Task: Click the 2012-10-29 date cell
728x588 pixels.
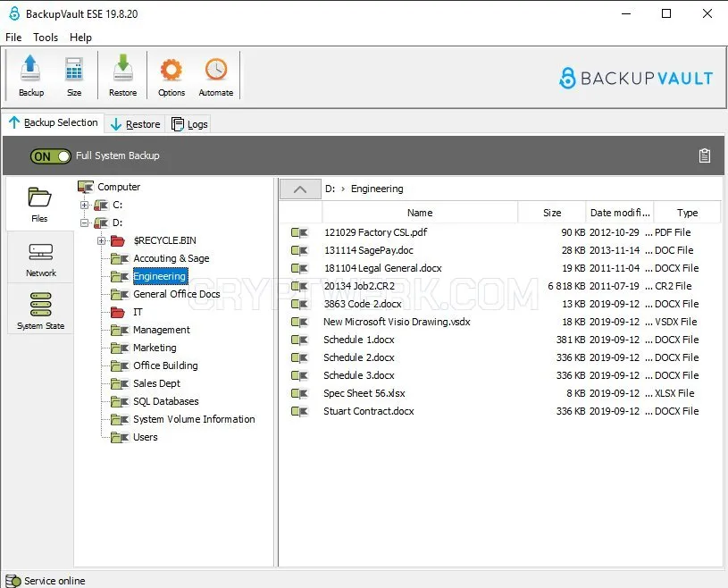Action: click(615, 232)
